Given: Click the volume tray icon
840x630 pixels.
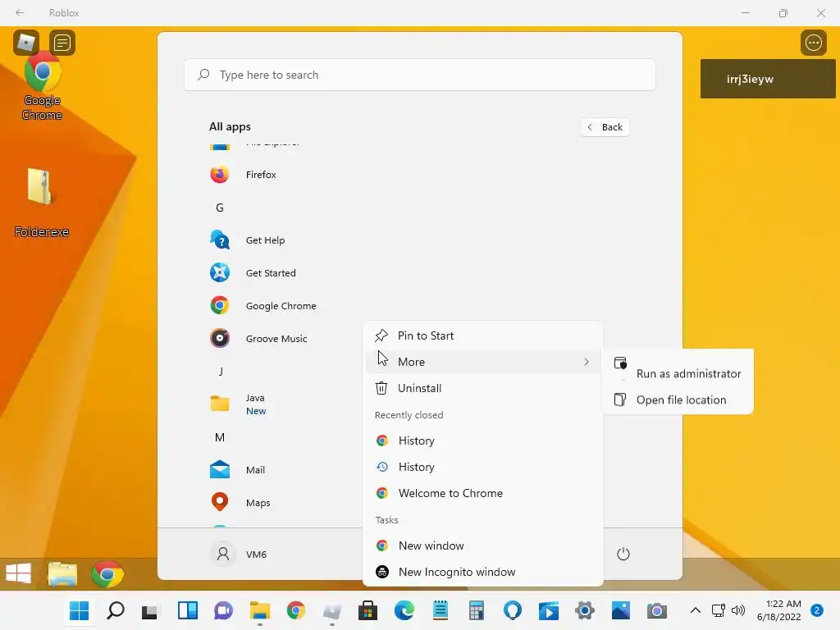Looking at the screenshot, I should pos(738,610).
